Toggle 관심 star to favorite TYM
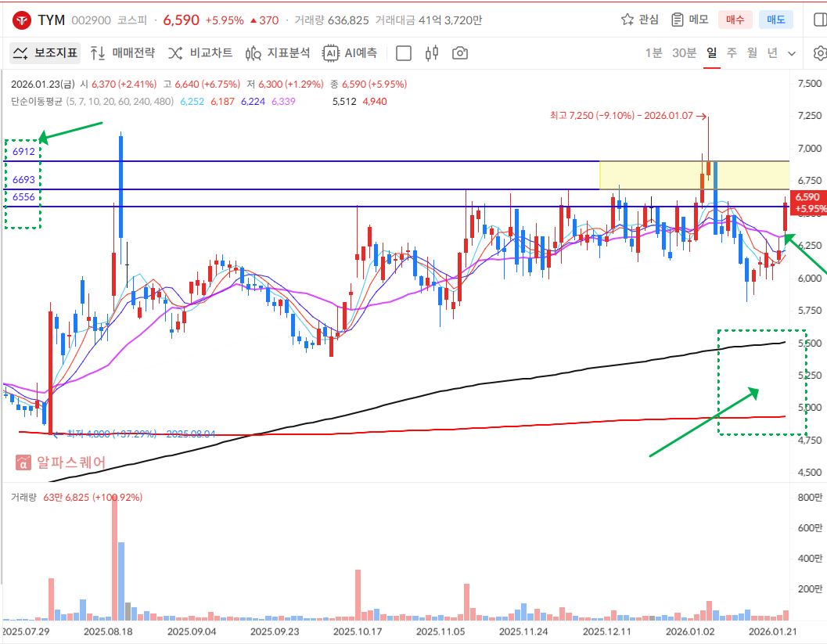 click(x=639, y=20)
